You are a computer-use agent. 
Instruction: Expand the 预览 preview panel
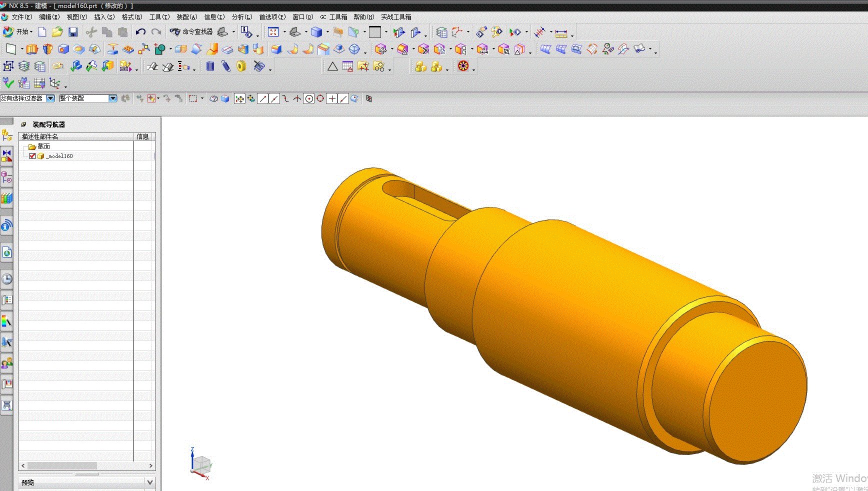pyautogui.click(x=149, y=482)
